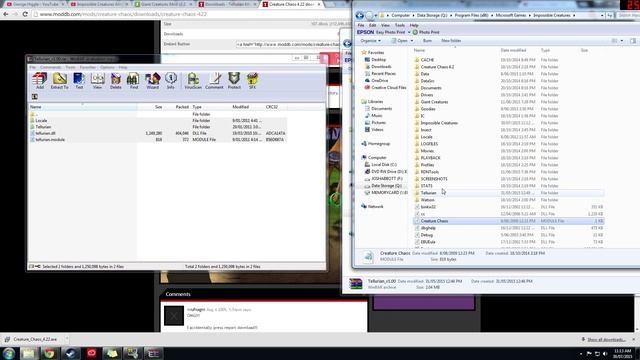Select Tellurian folder in Explorer list
Screen dimensions: 640x360
coord(508,193)
